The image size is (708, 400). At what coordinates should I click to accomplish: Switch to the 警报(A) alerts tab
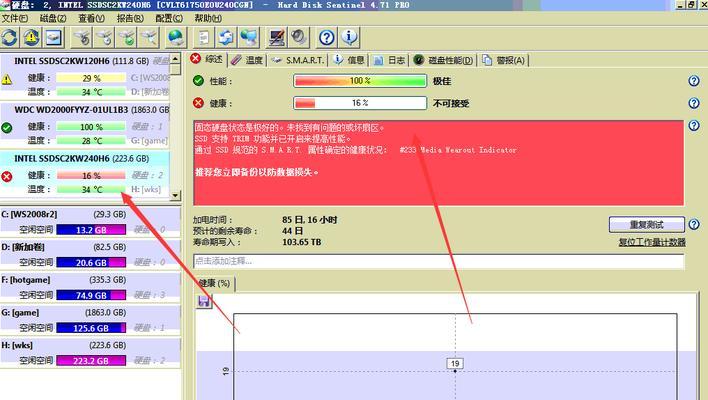pos(503,60)
